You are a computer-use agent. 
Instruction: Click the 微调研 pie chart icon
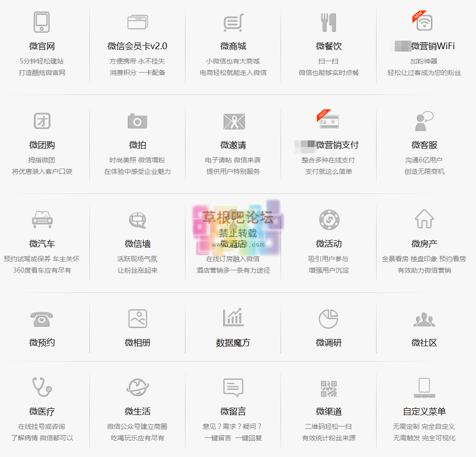point(328,318)
